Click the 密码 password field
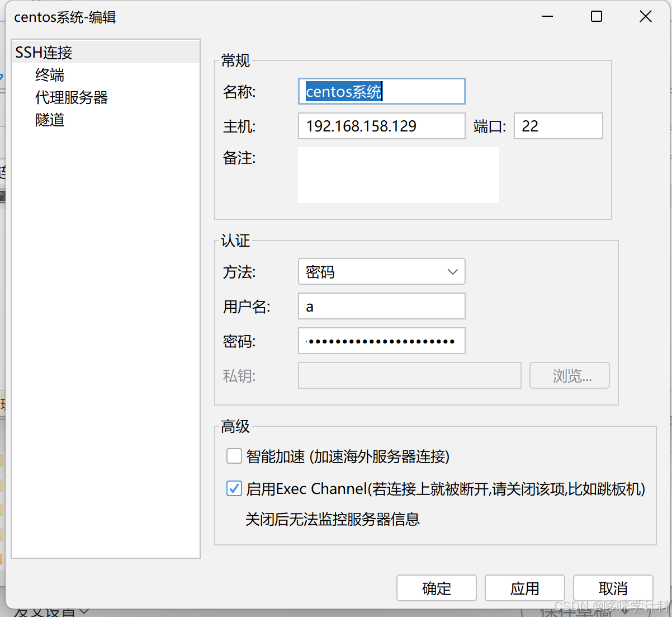The height and width of the screenshot is (617, 672). coord(382,341)
